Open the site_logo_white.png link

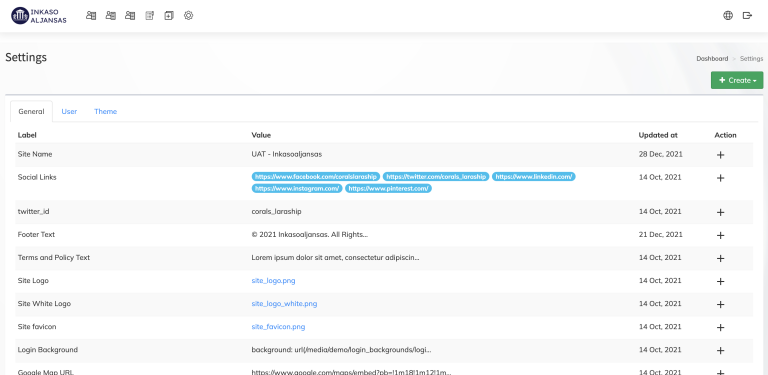[x=284, y=304]
